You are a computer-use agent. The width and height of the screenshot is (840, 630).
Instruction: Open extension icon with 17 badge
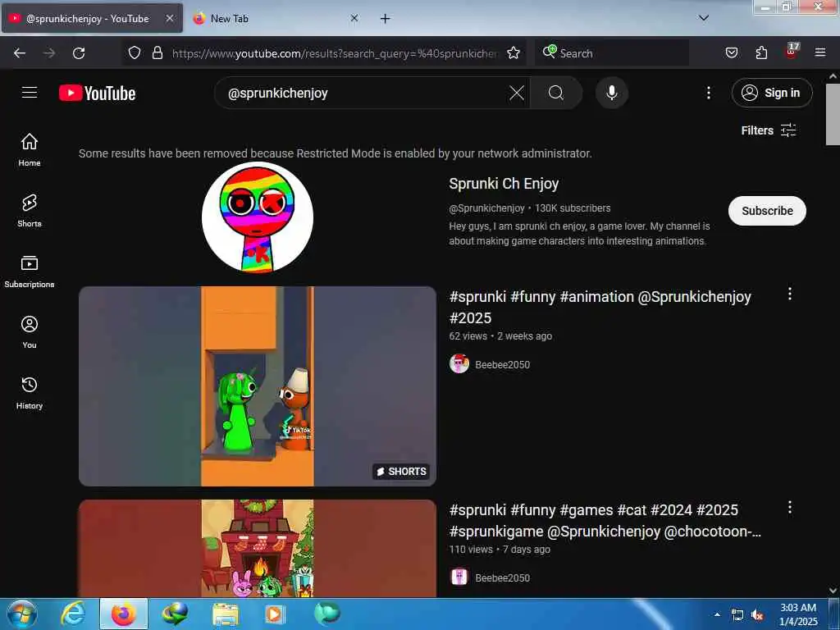point(792,52)
